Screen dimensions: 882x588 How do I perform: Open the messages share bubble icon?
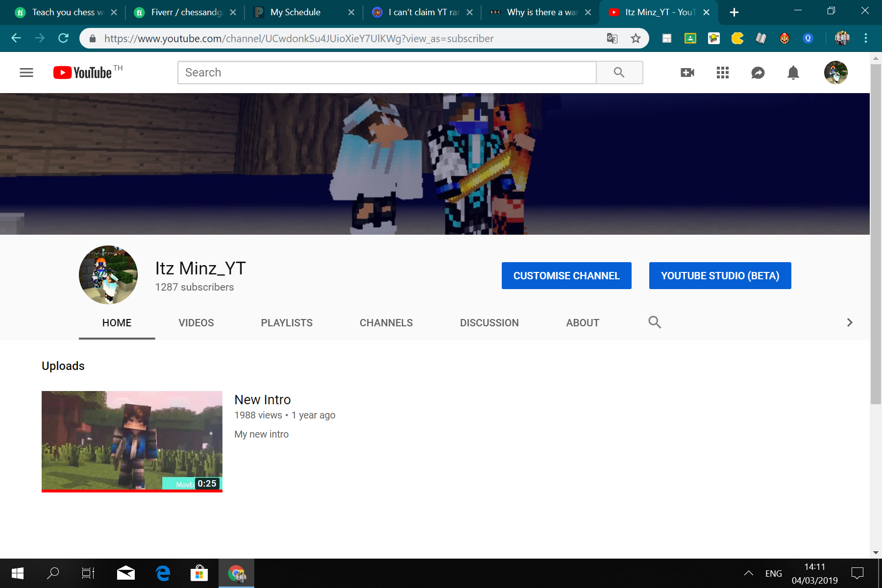(758, 73)
